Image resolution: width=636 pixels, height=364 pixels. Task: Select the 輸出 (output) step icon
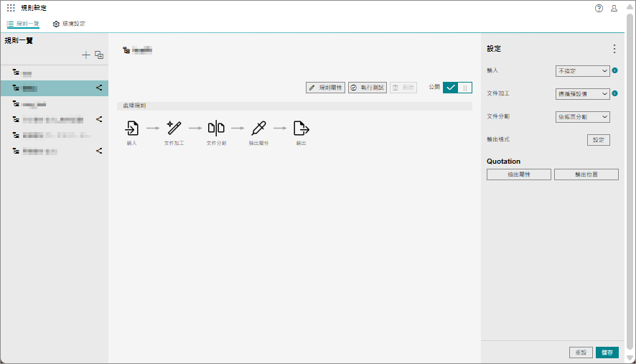[301, 129]
